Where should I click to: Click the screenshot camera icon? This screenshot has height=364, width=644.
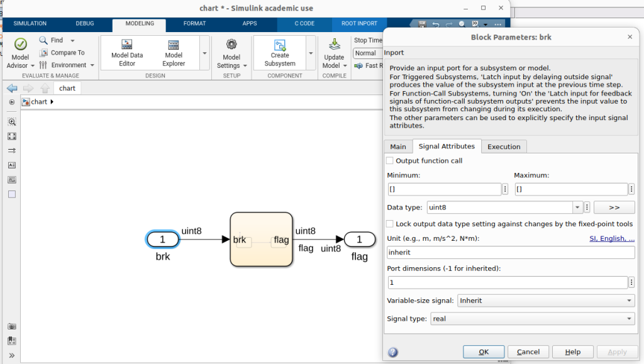click(x=12, y=326)
